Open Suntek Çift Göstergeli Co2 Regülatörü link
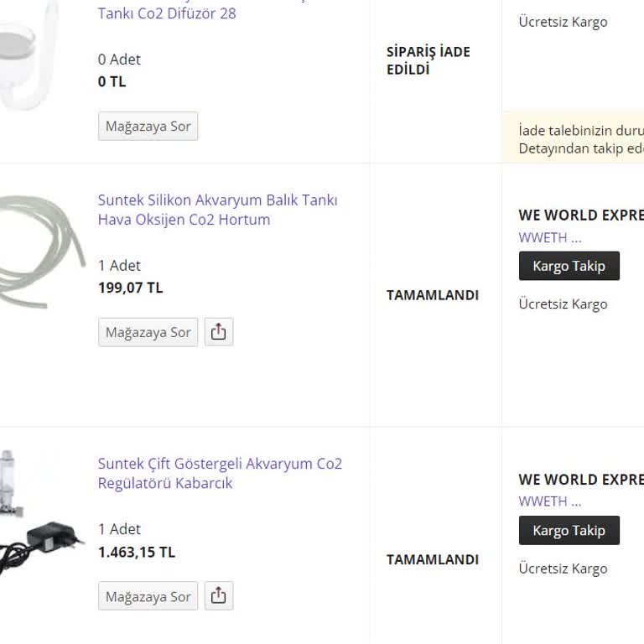Screen dimensions: 644x644 220,473
